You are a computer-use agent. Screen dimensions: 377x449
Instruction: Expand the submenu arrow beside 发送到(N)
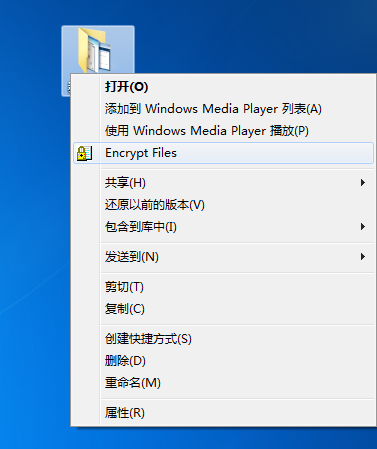pyautogui.click(x=363, y=257)
